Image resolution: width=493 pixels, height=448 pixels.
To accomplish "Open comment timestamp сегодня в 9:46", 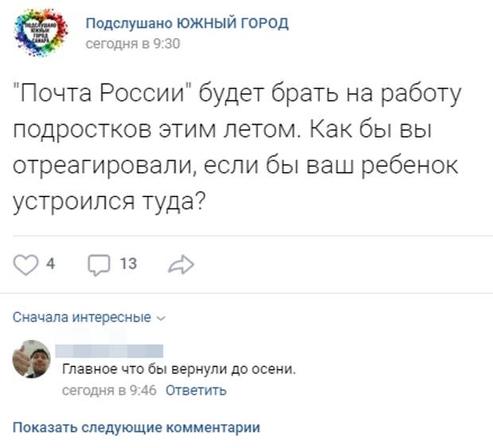I will pyautogui.click(x=109, y=390).
